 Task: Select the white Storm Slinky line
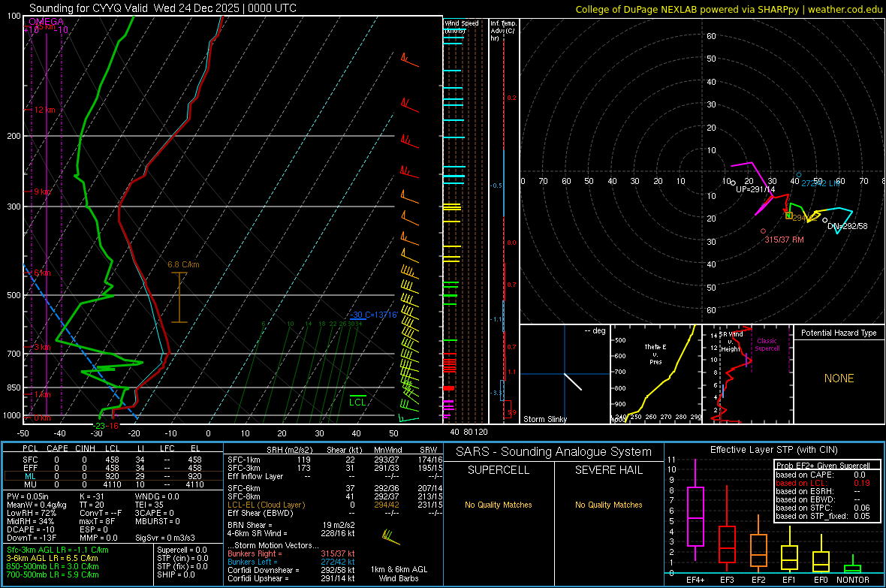[573, 381]
